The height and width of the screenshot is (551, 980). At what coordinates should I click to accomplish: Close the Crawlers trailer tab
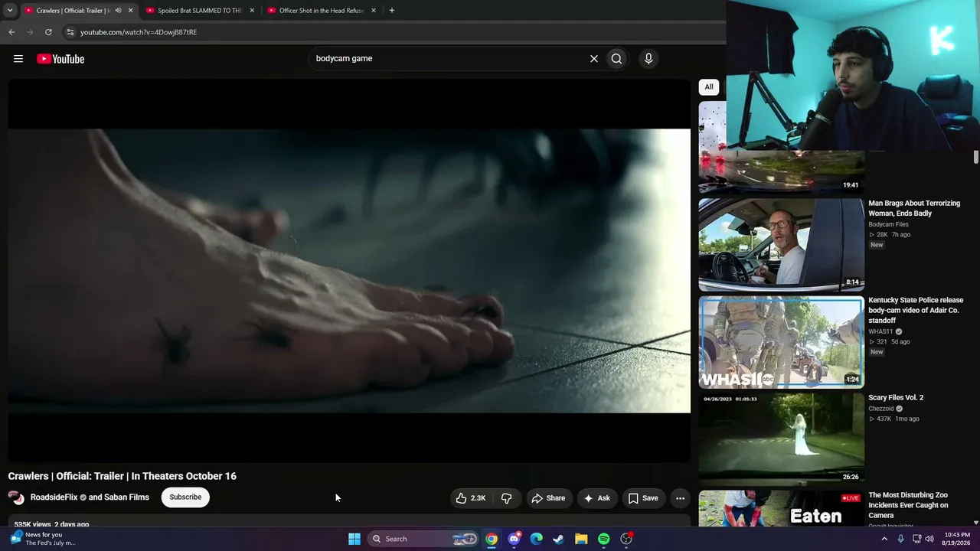[x=130, y=11]
